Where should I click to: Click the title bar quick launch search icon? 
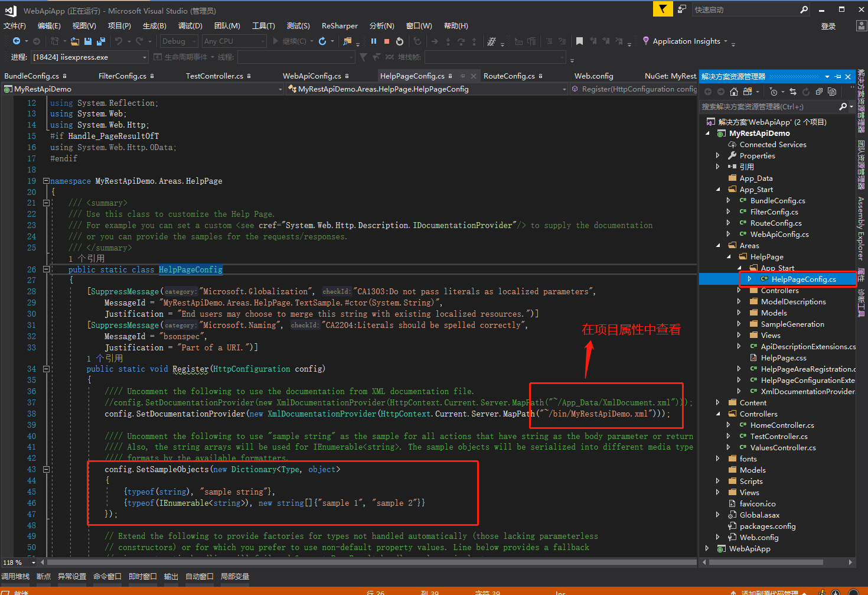804,9
